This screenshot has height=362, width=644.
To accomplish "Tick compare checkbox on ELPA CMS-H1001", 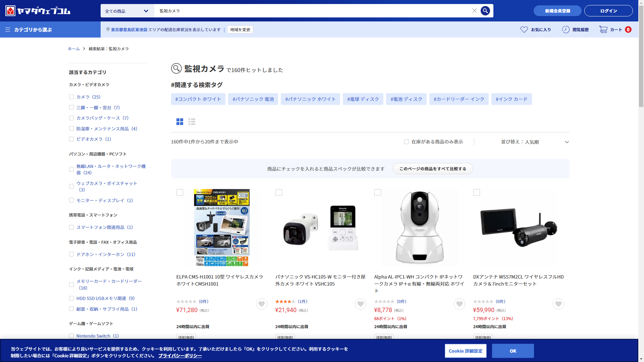I will coord(180,192).
